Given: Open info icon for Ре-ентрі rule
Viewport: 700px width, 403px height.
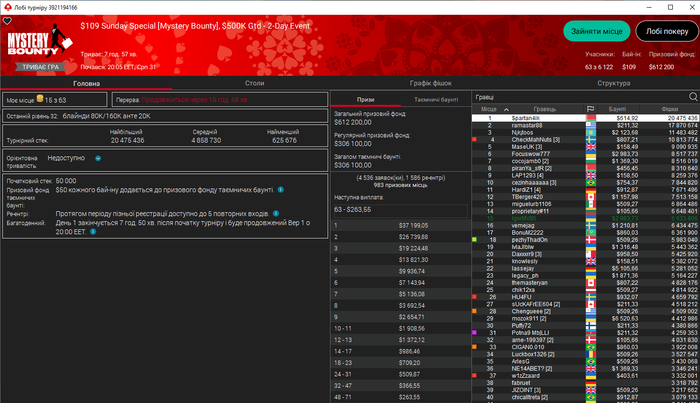Looking at the screenshot, I should pyautogui.click(x=275, y=213).
